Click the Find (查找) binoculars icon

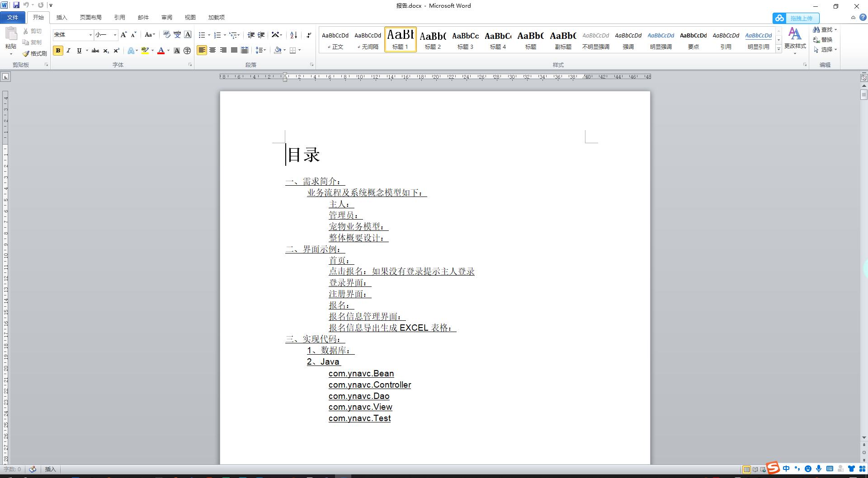pyautogui.click(x=816, y=29)
